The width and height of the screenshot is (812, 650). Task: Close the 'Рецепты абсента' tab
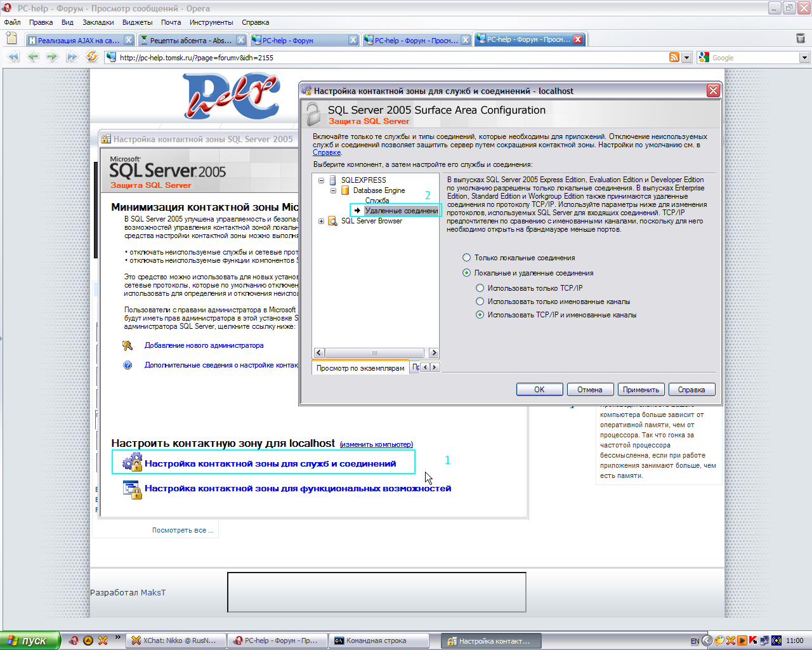click(x=241, y=40)
